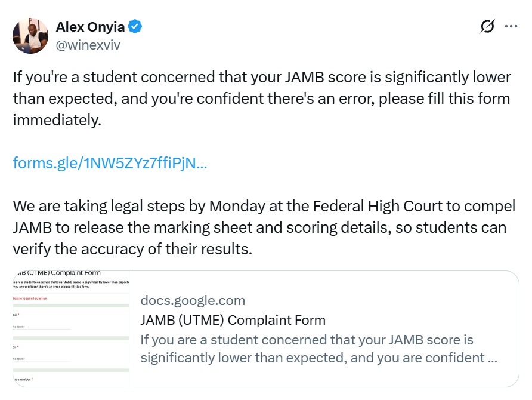Click the link card description text
Screen dimensions: 532x400
pos(318,349)
